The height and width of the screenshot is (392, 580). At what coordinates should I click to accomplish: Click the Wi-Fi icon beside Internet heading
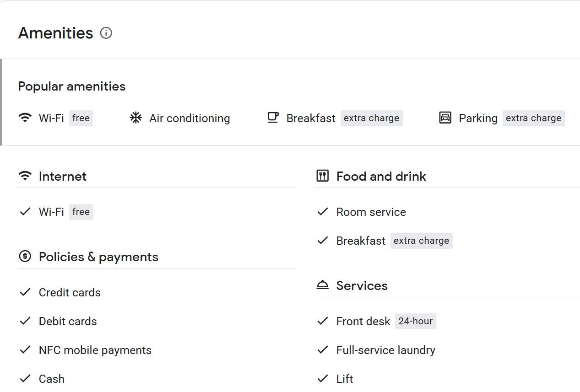(25, 176)
